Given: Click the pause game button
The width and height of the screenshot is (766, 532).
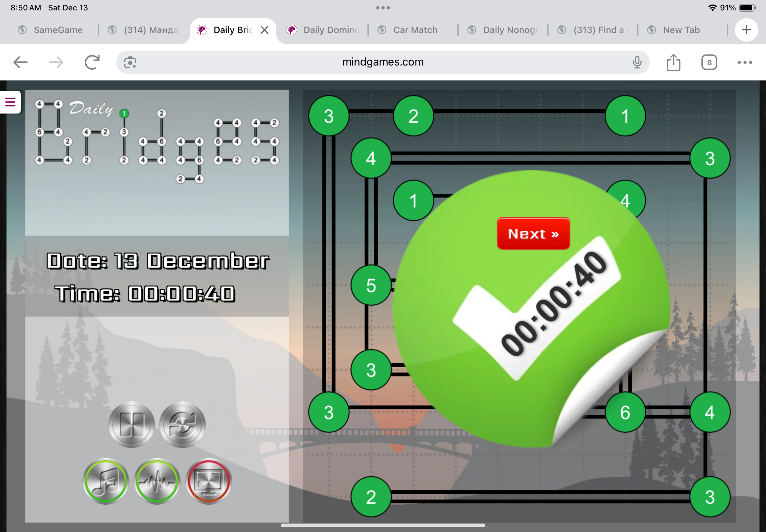Looking at the screenshot, I should [x=131, y=424].
